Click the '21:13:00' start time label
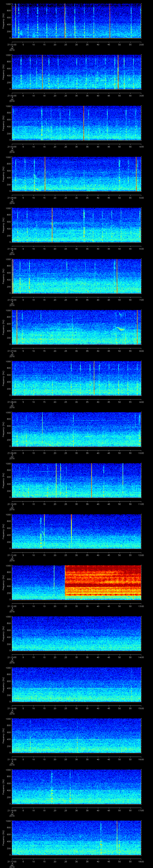 [x=12, y=657]
